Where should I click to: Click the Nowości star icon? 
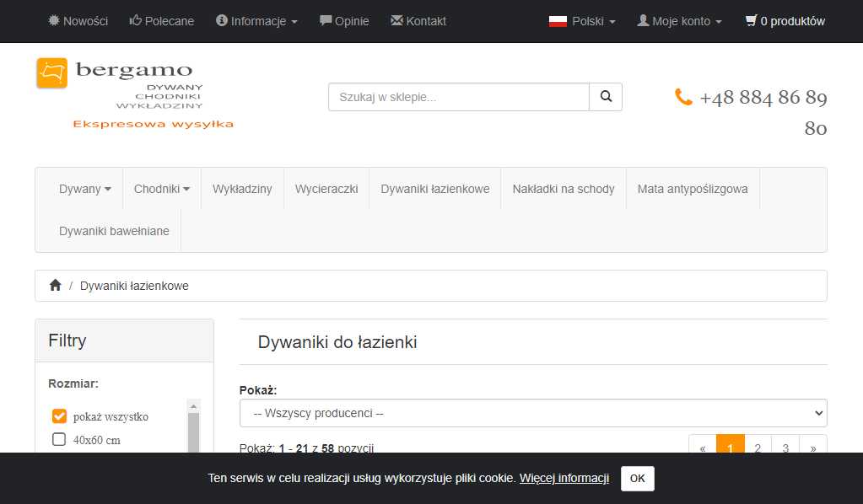pos(54,20)
